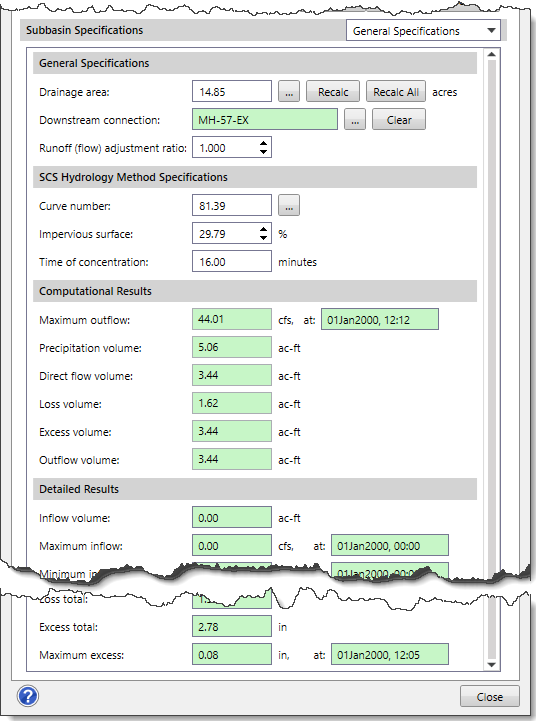Increase the Impervious surface value

click(x=263, y=229)
